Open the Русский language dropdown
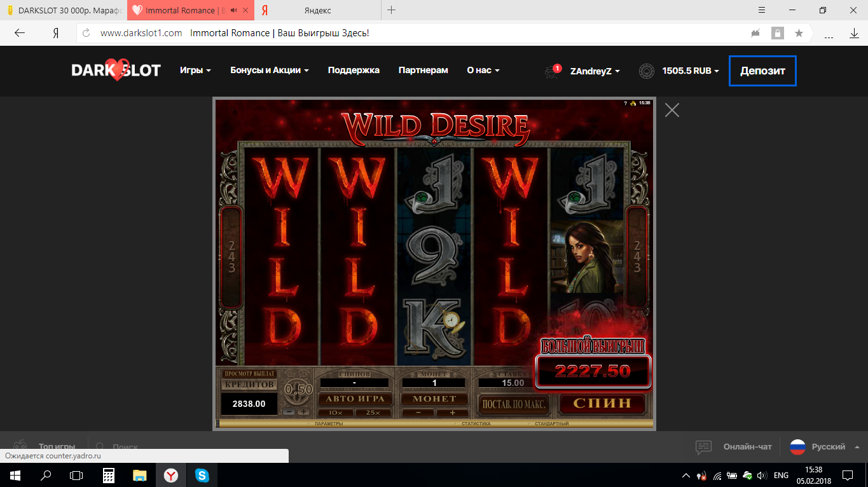The height and width of the screenshot is (487, 868). pyautogui.click(x=836, y=447)
